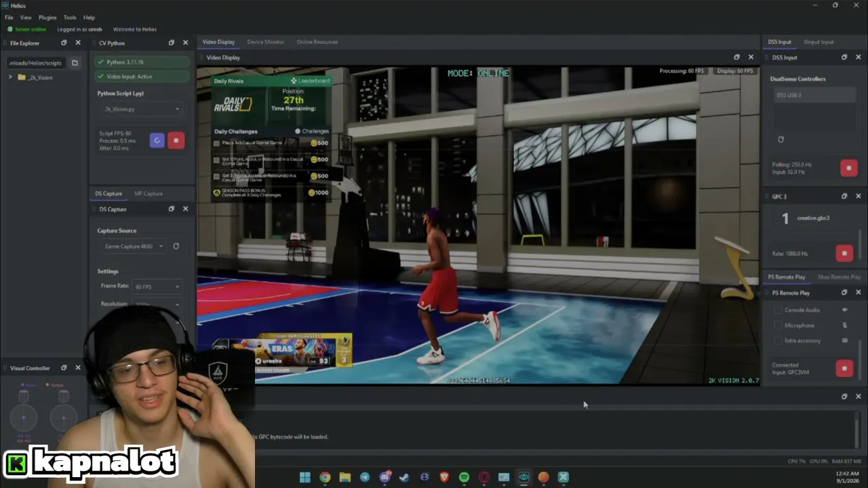868x488 pixels.
Task: Click the Console Audio speaker icon
Action: tap(845, 310)
